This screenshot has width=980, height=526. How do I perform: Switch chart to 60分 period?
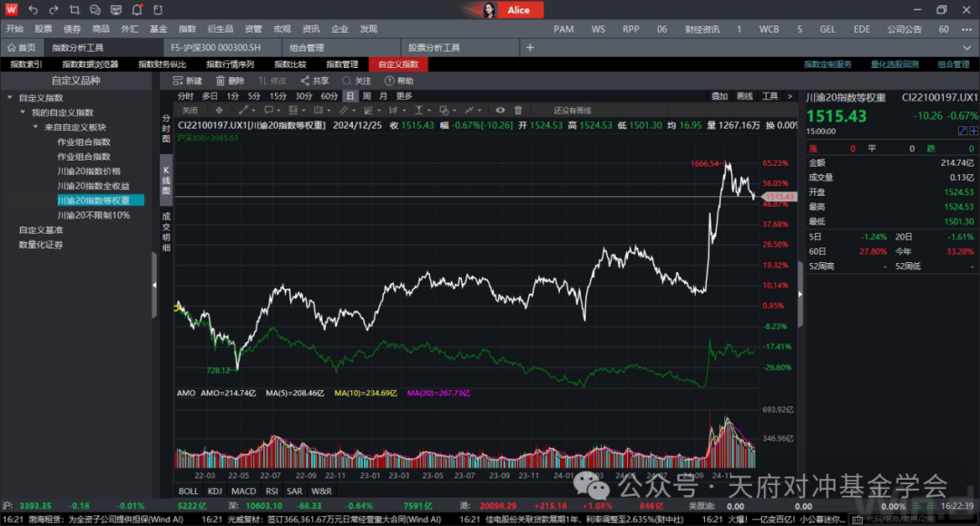point(328,96)
